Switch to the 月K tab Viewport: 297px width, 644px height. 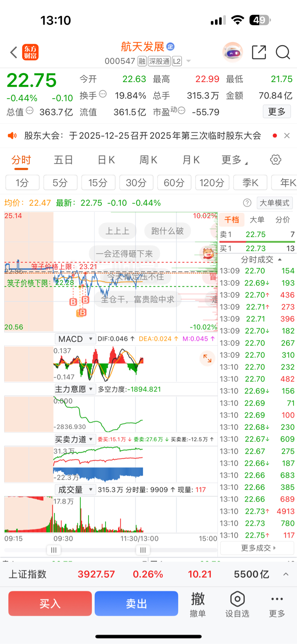191,160
